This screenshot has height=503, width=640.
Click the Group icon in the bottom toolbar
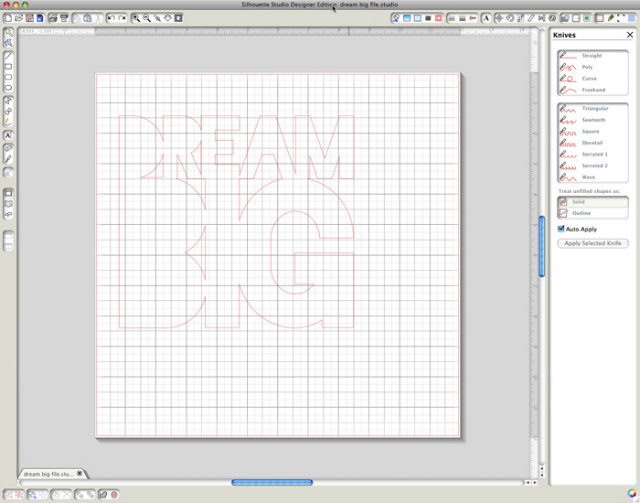click(x=8, y=494)
